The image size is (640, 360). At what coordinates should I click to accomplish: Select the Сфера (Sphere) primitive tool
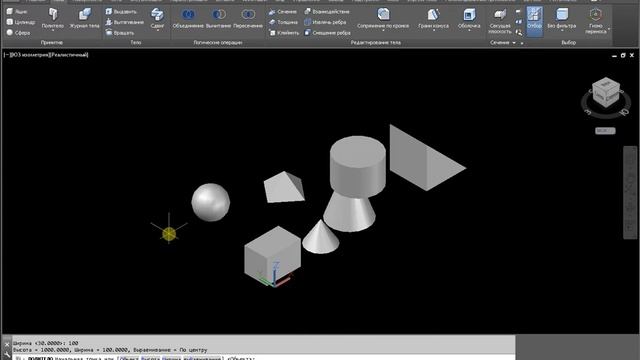tap(18, 33)
